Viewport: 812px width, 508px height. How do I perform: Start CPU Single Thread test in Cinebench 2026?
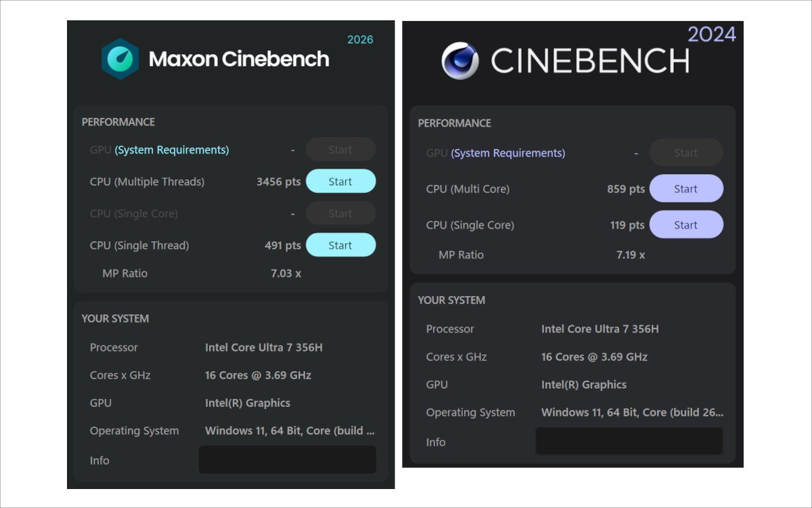click(340, 245)
